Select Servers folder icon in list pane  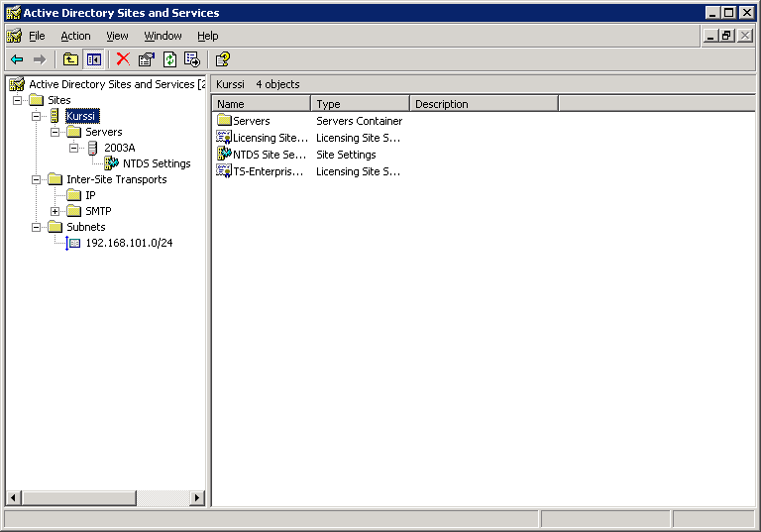pyautogui.click(x=224, y=120)
